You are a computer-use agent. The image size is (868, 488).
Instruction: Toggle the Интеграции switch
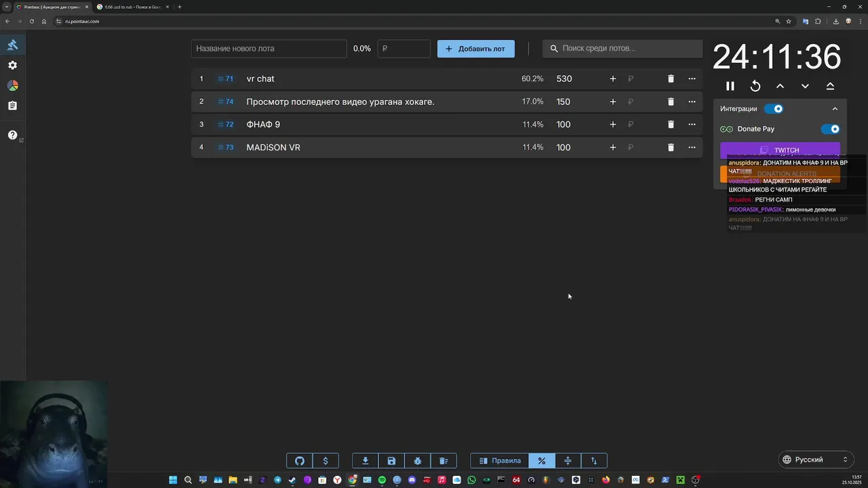click(x=774, y=108)
